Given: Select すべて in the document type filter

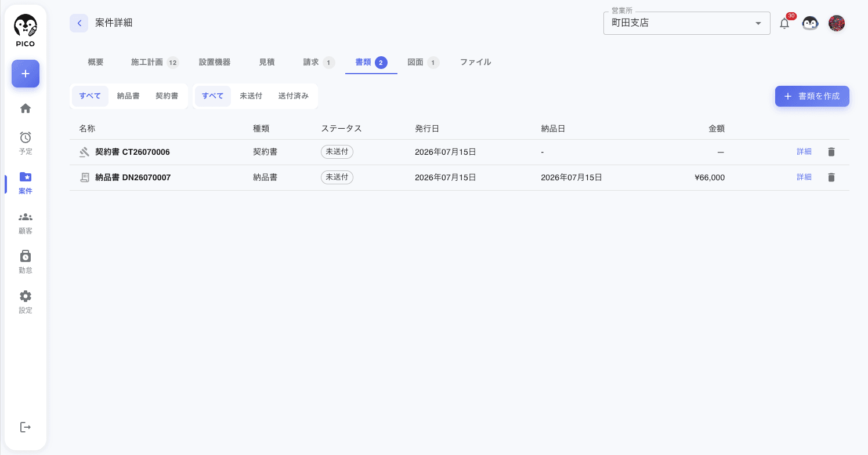Looking at the screenshot, I should (x=90, y=96).
